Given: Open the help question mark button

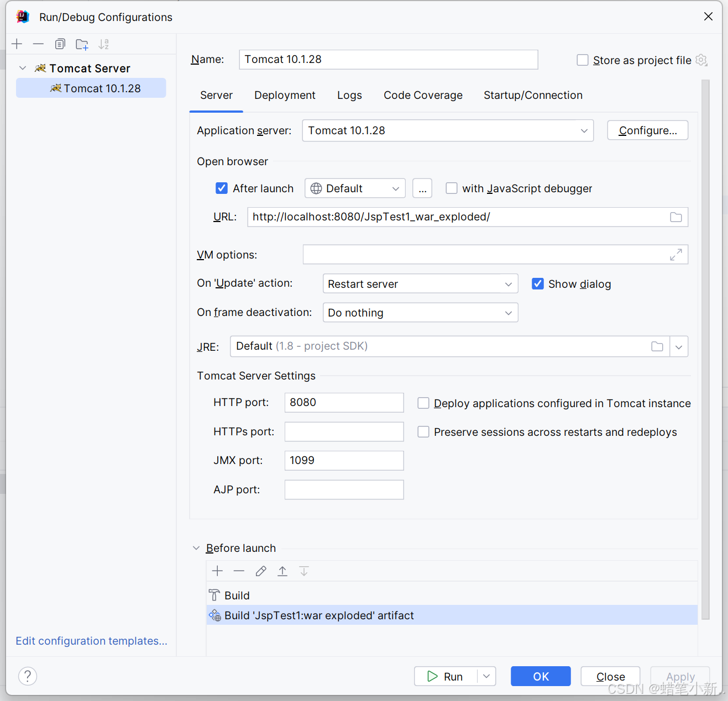Looking at the screenshot, I should coord(28,676).
